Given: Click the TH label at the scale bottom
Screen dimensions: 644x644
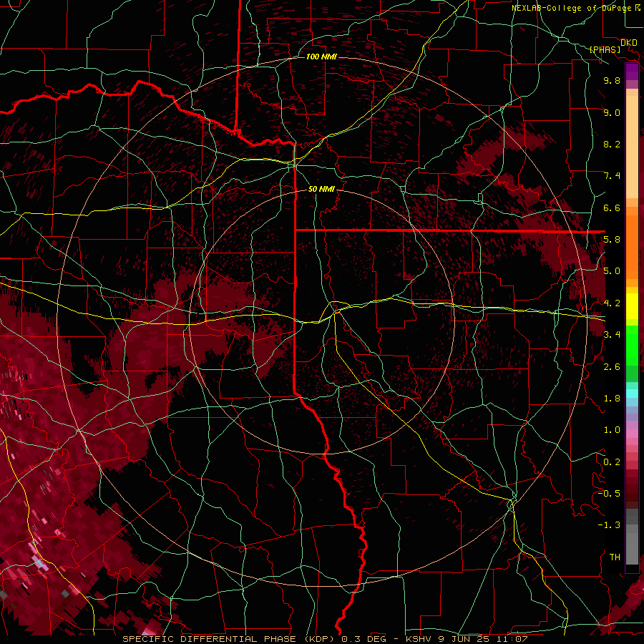Looking at the screenshot, I should tap(615, 557).
